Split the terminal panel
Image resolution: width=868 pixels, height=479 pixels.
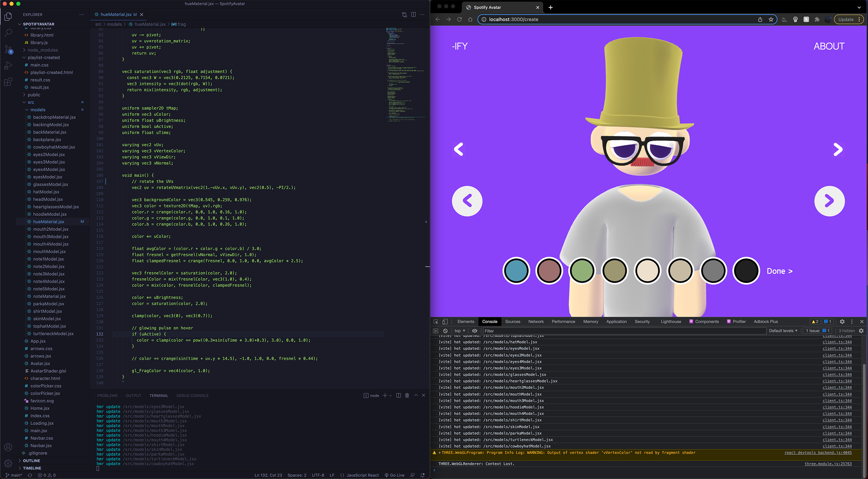click(399, 395)
